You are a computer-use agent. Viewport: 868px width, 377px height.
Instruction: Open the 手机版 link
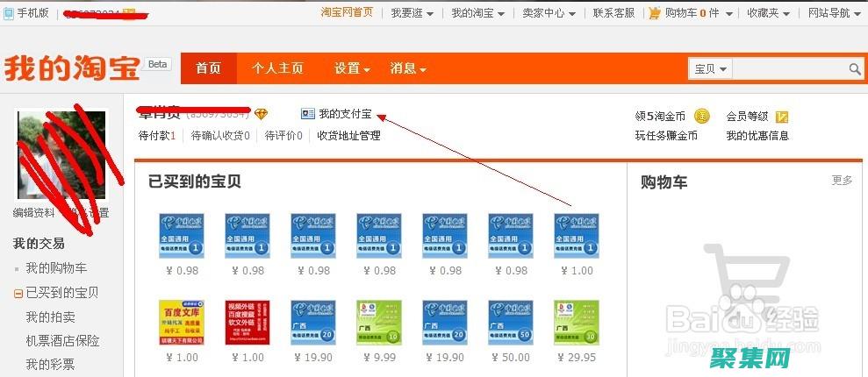click(x=32, y=13)
